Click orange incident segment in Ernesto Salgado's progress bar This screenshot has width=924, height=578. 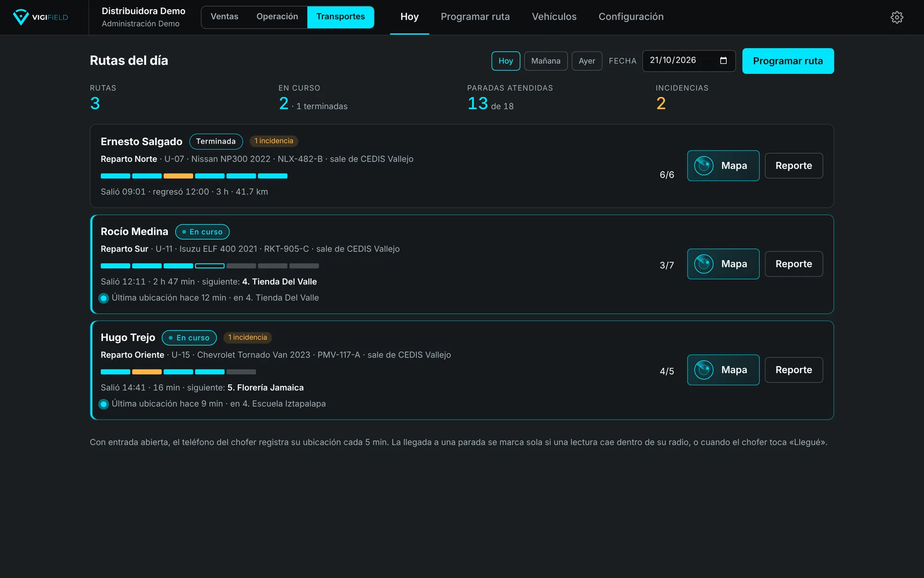(178, 176)
